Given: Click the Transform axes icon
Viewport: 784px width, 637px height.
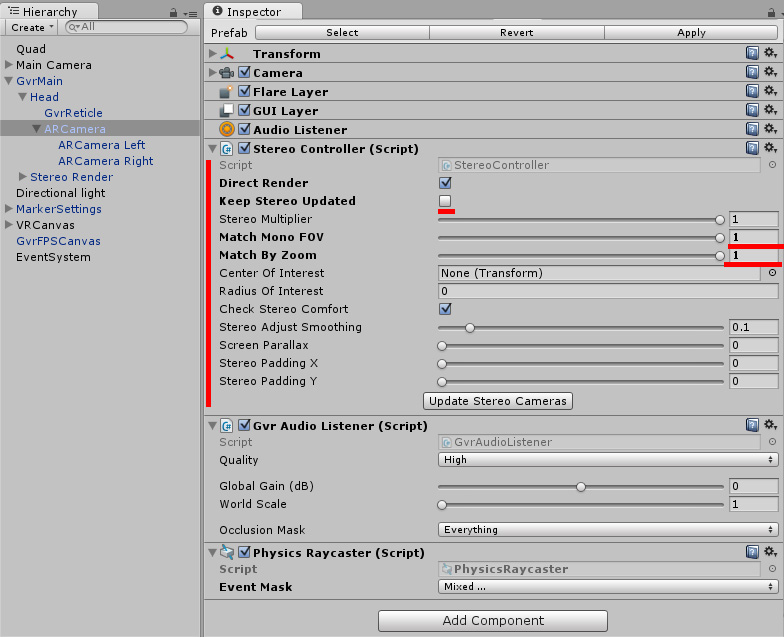Looking at the screenshot, I should pyautogui.click(x=227, y=54).
